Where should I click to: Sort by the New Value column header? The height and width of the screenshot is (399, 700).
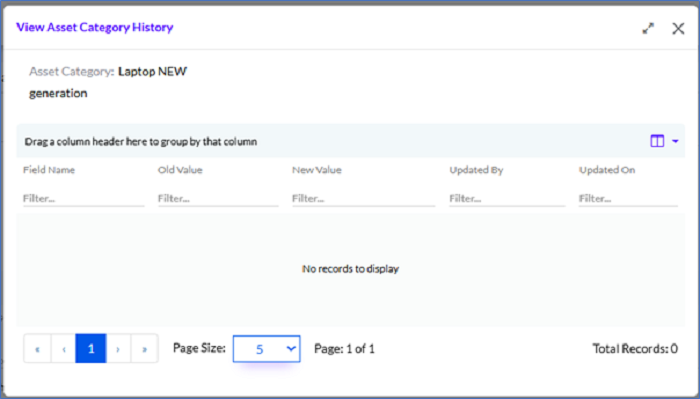tap(317, 170)
